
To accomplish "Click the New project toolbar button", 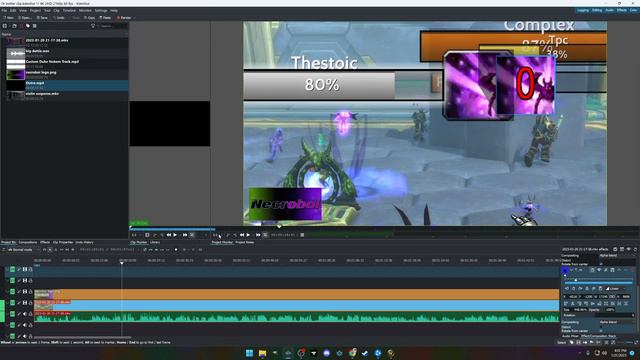I will 9,18.
